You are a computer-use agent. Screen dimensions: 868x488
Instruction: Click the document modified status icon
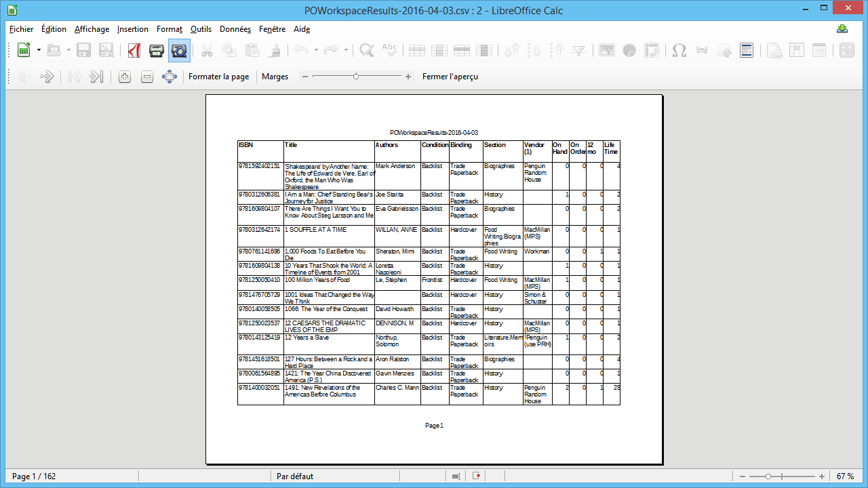tap(477, 476)
